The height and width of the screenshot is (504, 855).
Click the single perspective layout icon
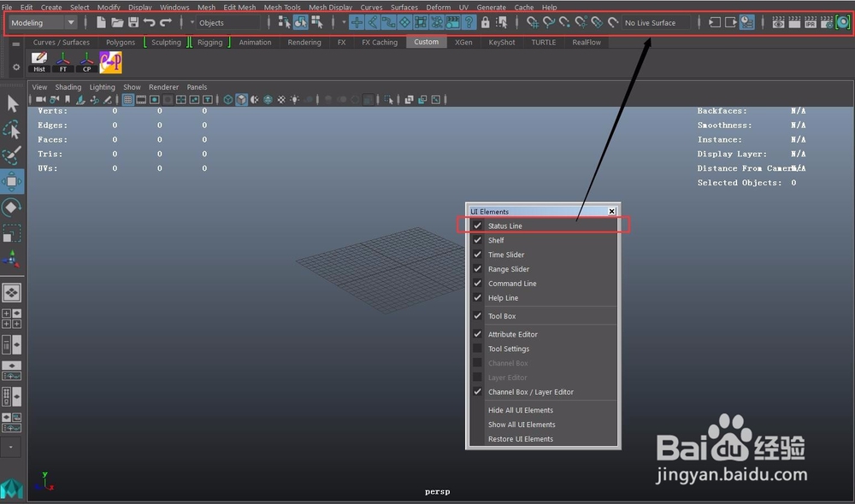(x=11, y=293)
